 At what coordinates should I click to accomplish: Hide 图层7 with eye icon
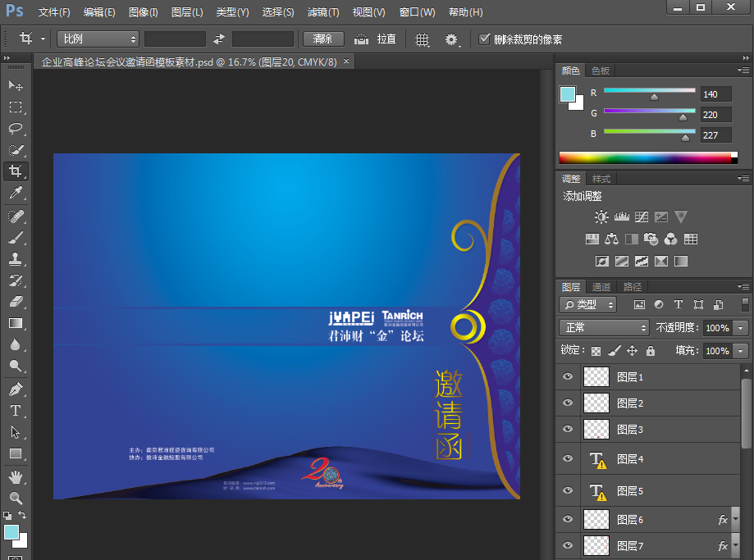[568, 545]
